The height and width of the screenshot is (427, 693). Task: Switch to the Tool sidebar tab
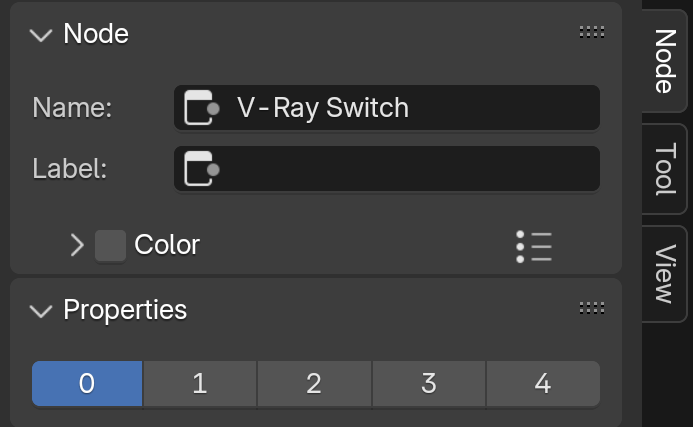coord(665,169)
